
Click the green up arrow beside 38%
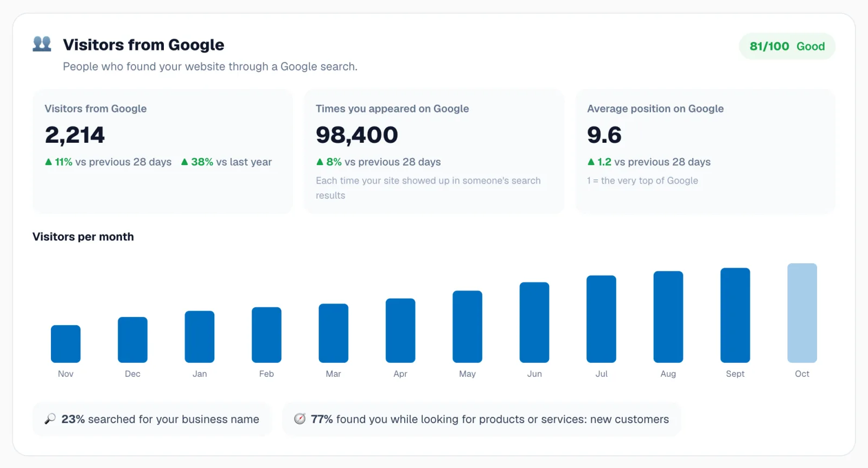[x=184, y=162]
